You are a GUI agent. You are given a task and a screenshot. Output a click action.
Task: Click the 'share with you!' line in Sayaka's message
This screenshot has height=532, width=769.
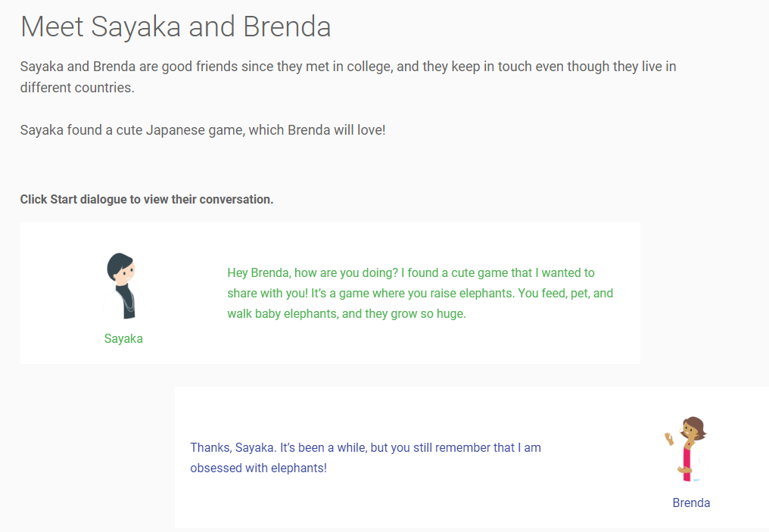(x=420, y=293)
